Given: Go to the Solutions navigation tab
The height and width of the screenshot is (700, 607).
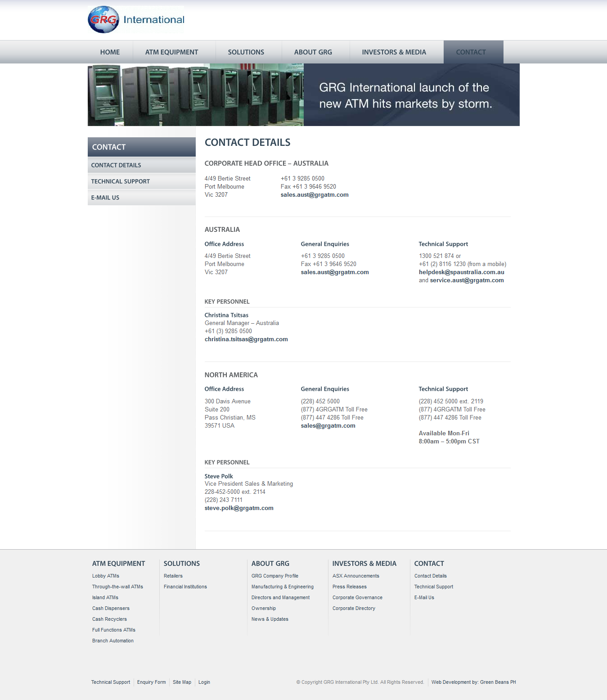Looking at the screenshot, I should tap(246, 52).
